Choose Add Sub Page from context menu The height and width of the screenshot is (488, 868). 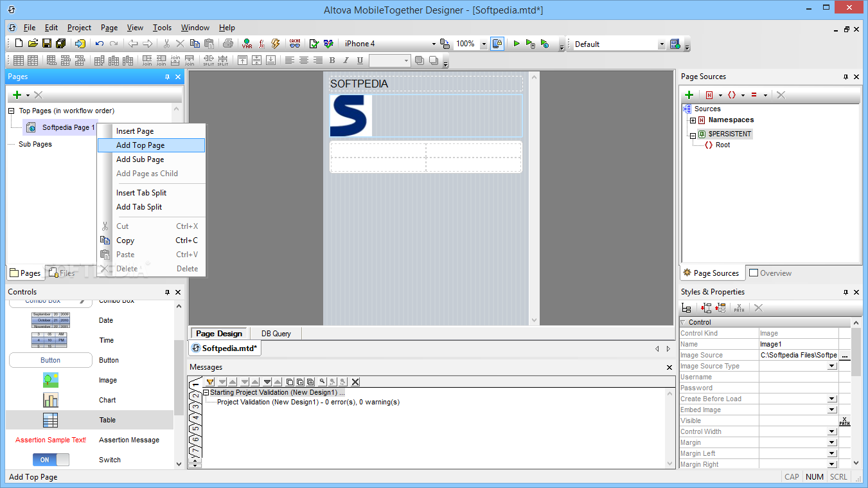(x=151, y=159)
